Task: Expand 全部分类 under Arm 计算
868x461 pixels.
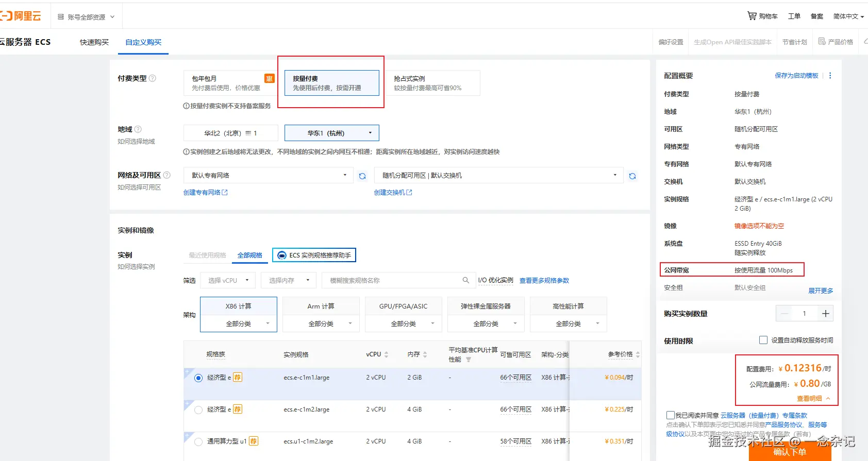Action: pos(321,323)
